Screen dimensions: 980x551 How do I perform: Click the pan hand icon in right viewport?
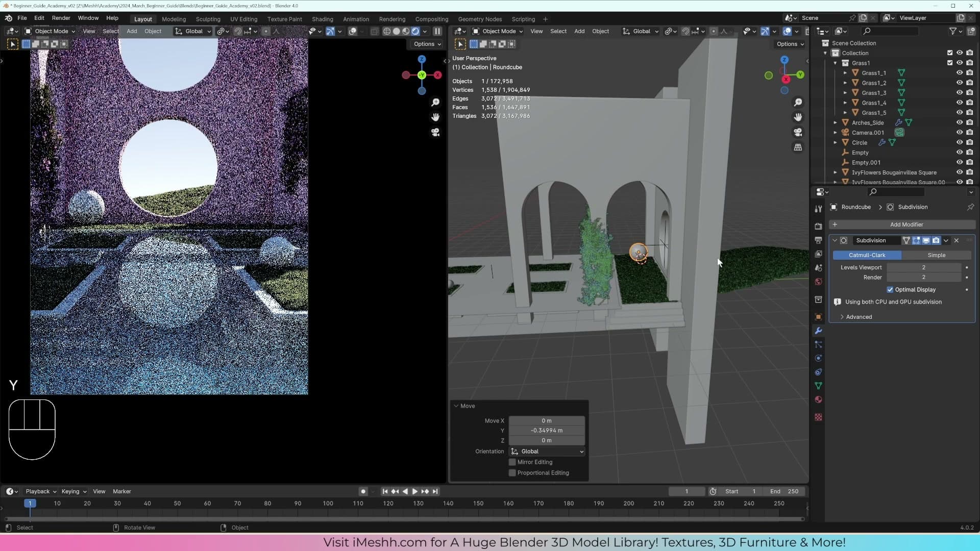point(798,117)
